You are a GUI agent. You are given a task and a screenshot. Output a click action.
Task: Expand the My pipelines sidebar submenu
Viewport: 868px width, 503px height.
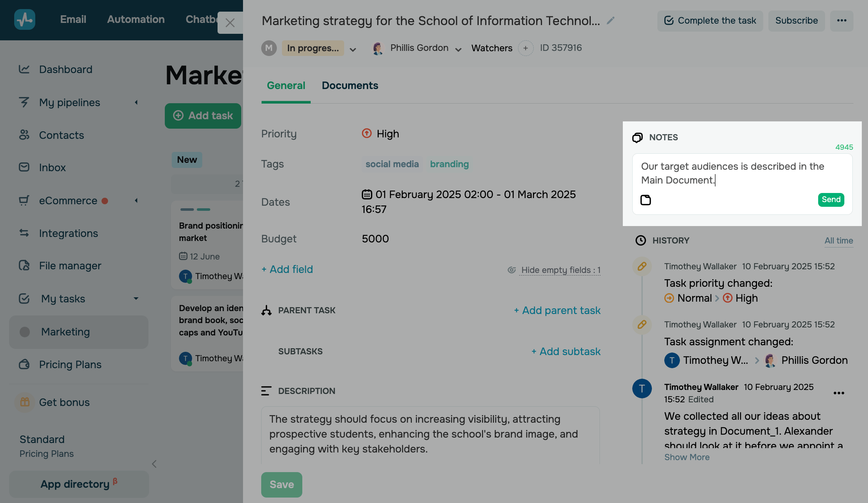[x=136, y=102]
